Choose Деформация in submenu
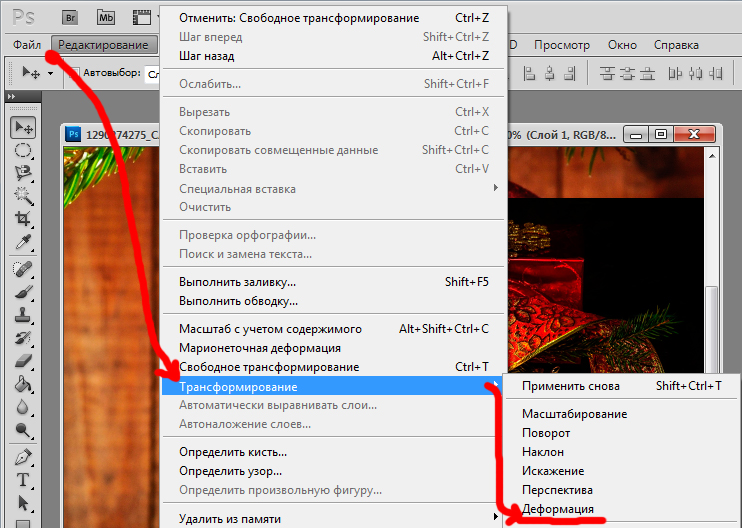This screenshot has height=528, width=742. click(622, 509)
